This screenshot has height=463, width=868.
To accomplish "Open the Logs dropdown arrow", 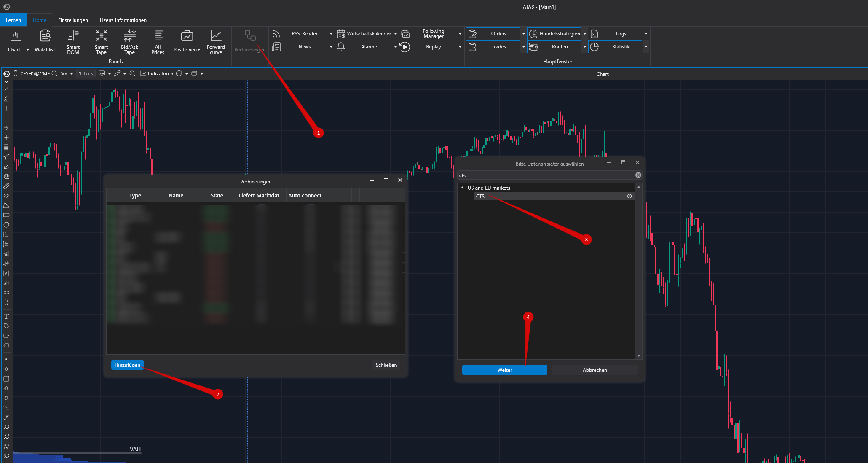I will [646, 34].
